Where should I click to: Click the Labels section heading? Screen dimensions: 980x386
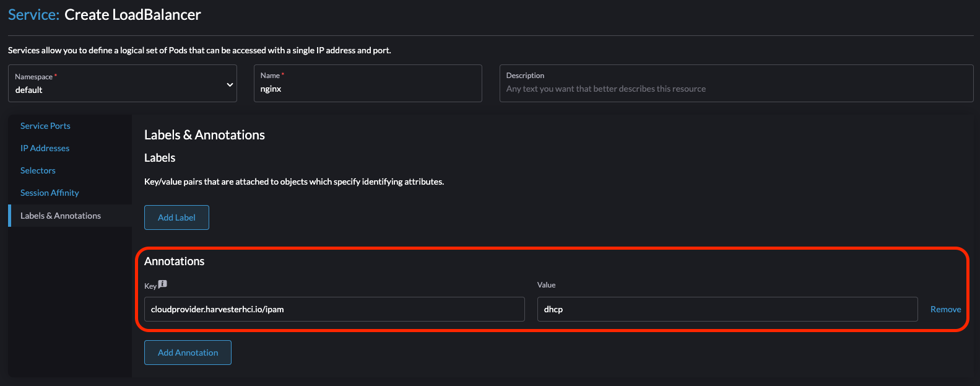click(x=159, y=157)
